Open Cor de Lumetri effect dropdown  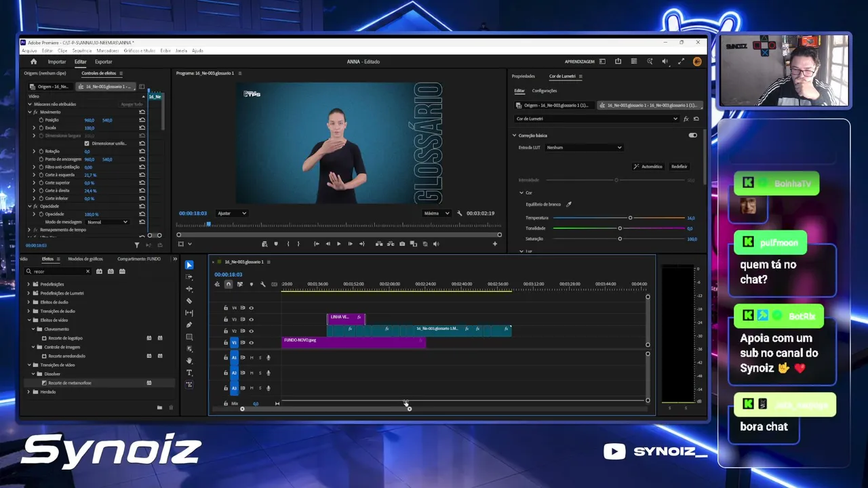(596, 119)
